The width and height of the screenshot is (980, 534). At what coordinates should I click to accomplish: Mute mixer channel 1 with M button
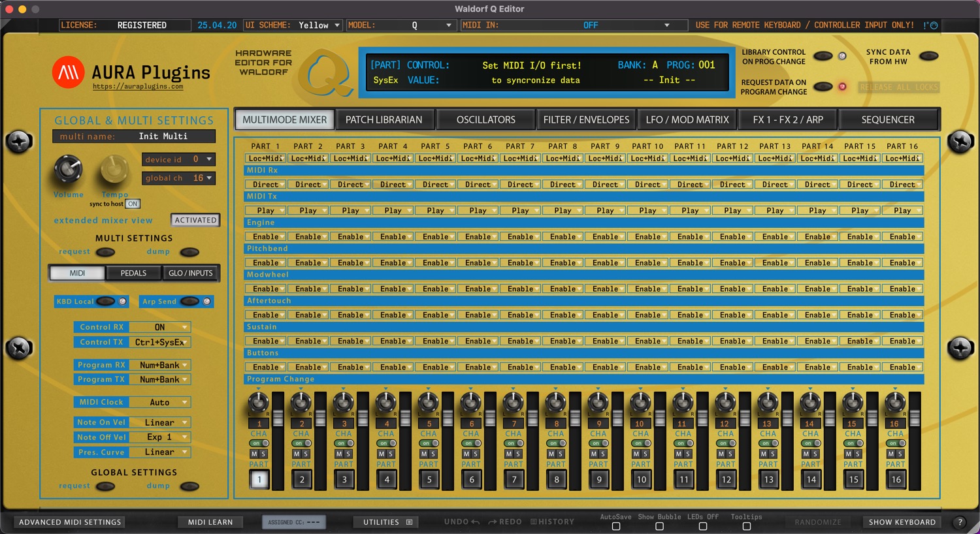click(x=255, y=454)
